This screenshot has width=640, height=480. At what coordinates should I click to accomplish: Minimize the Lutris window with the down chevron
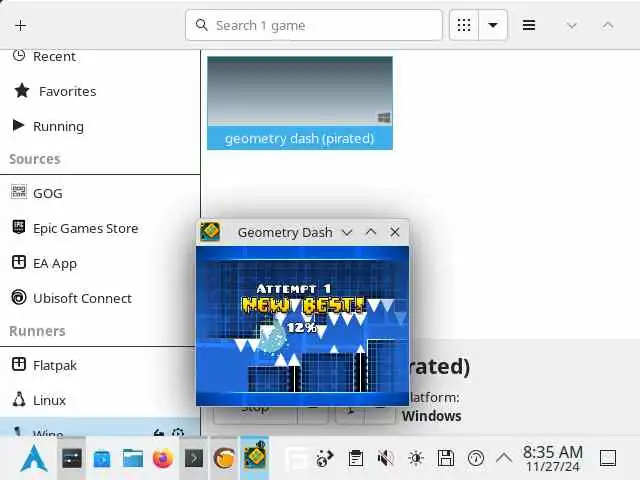click(x=572, y=26)
